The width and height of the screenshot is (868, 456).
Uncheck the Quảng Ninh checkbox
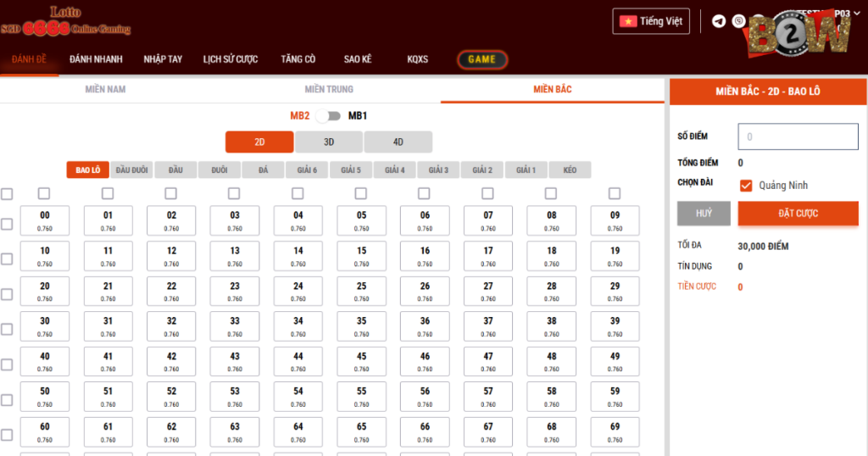click(x=746, y=186)
